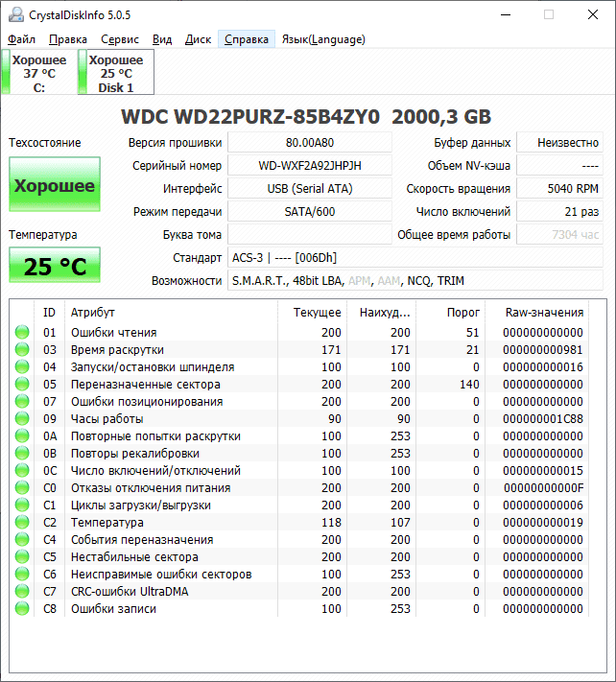Open the Язык(Language) menu
The image size is (616, 682).
coord(322,39)
